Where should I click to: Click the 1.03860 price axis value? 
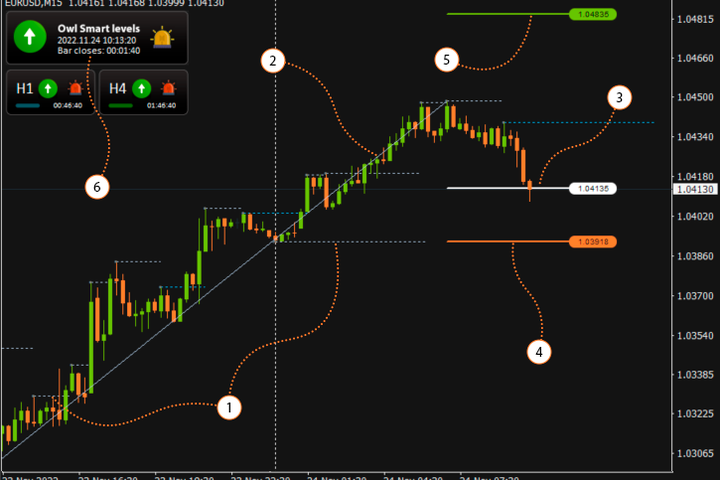click(695, 256)
